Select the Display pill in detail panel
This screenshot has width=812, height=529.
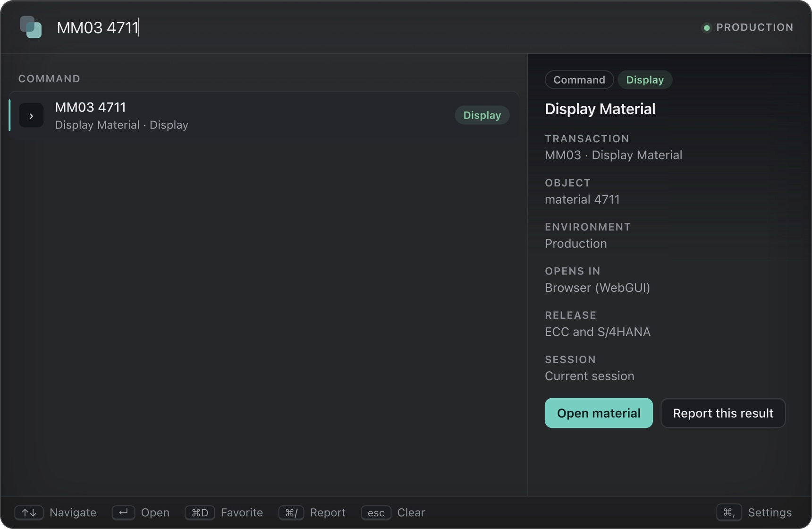coord(644,80)
